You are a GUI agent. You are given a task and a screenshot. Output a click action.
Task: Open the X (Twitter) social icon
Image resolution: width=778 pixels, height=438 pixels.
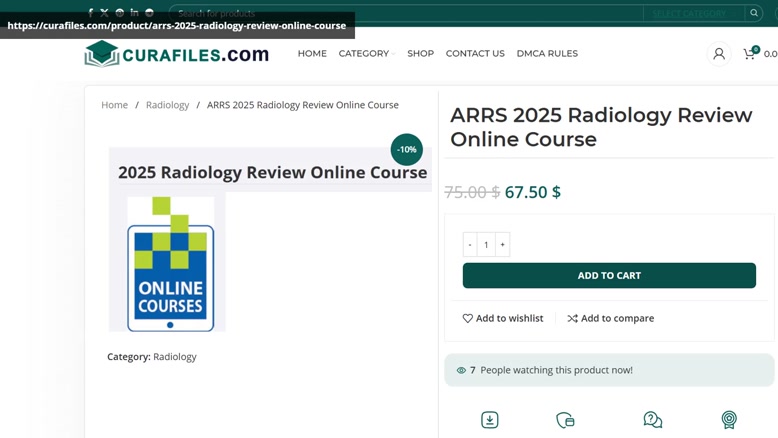click(x=104, y=12)
